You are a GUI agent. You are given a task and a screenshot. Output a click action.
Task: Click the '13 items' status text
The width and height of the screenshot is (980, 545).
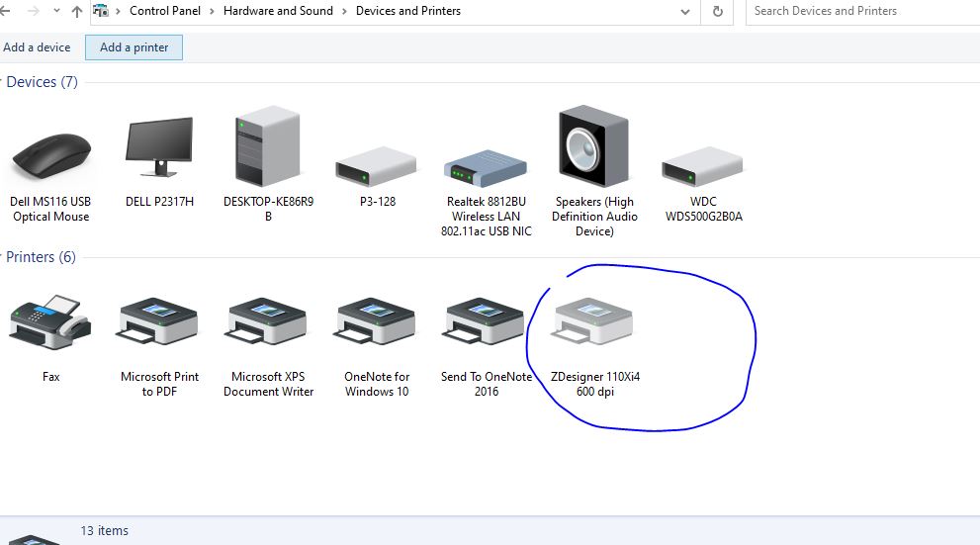(x=105, y=530)
